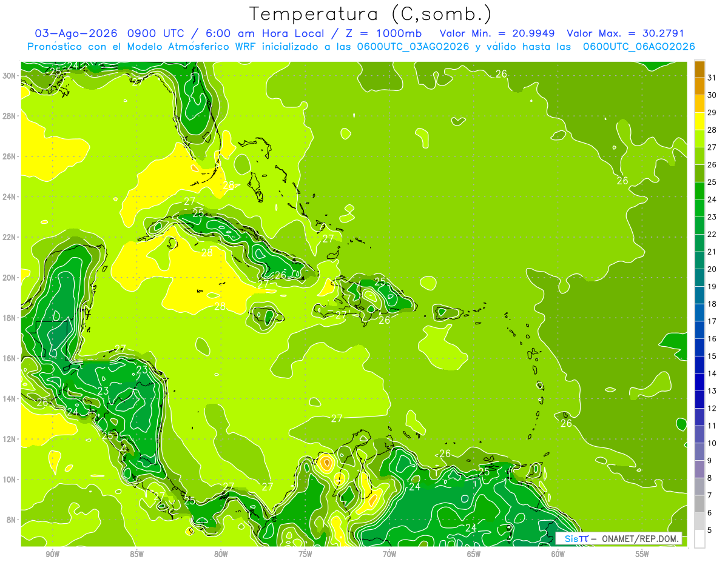
Task: Click the 80W longitude axis label
Action: pos(221,554)
